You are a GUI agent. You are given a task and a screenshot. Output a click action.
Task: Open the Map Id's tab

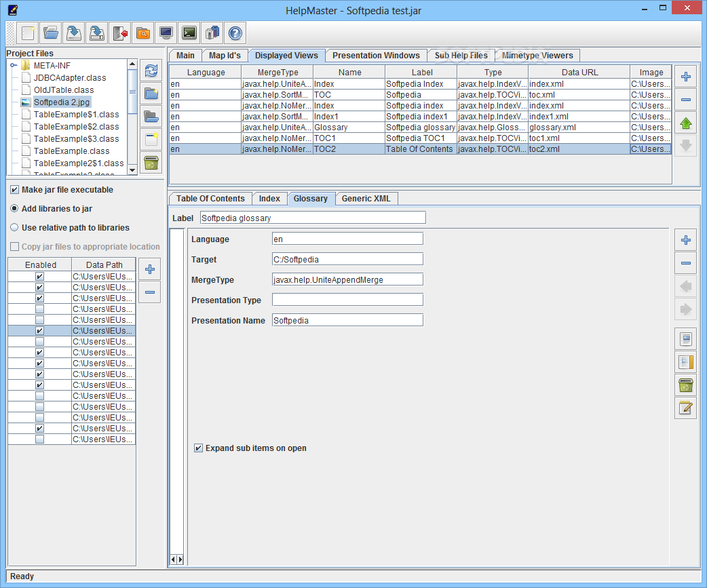point(225,56)
